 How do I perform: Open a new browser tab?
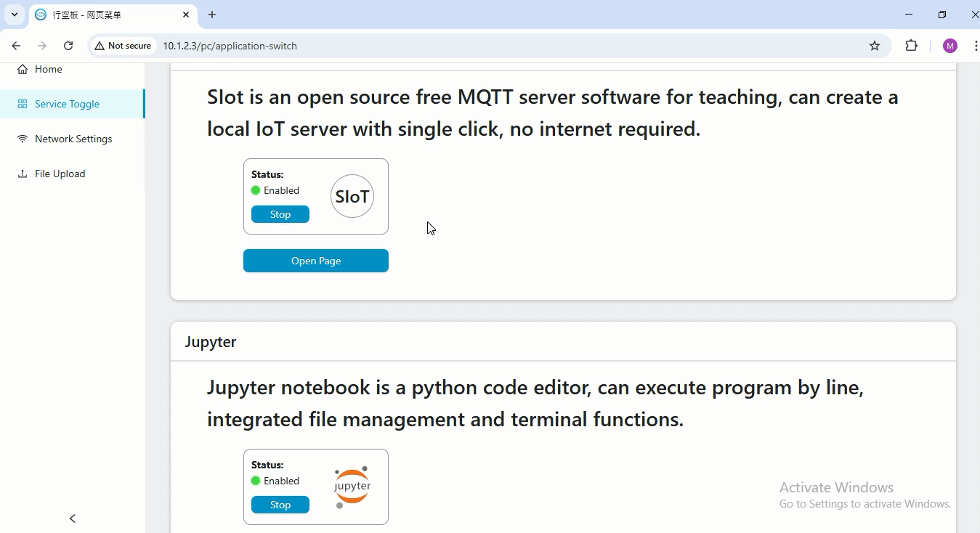pyautogui.click(x=212, y=15)
